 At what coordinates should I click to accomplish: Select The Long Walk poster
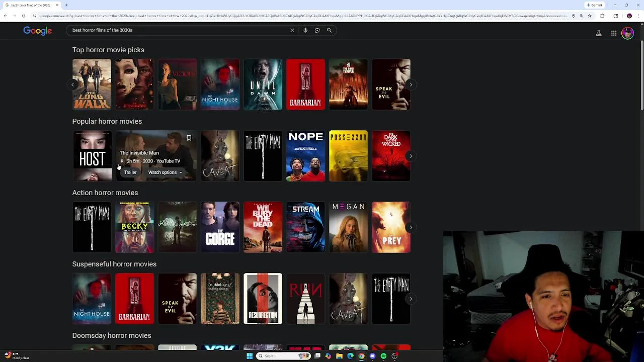pyautogui.click(x=92, y=84)
